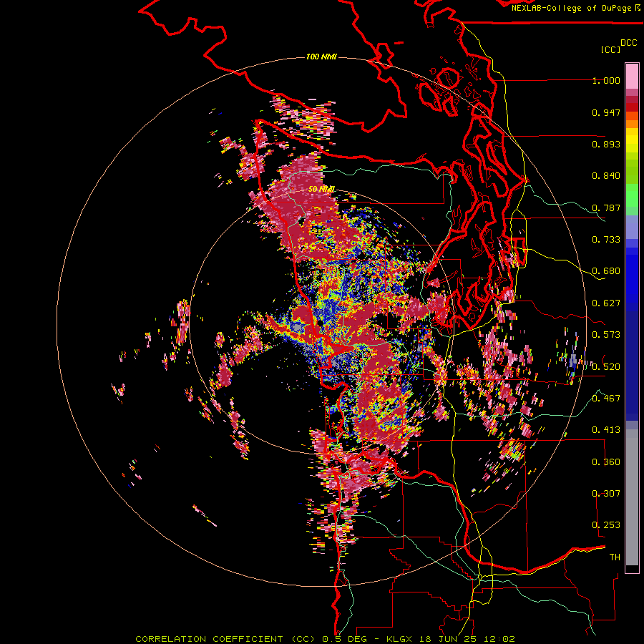
Task: Pick the gray color bar segment
Action: click(632, 497)
